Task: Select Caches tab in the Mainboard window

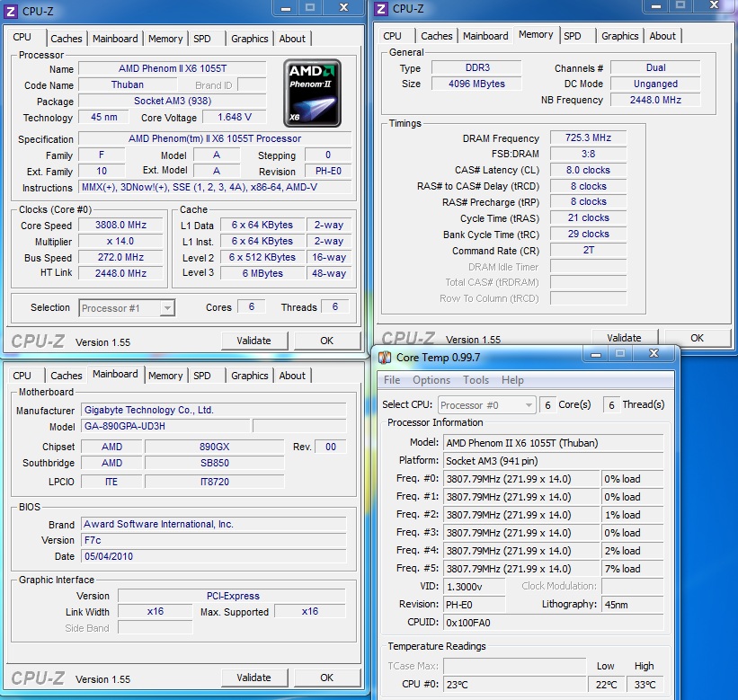Action: coord(67,376)
